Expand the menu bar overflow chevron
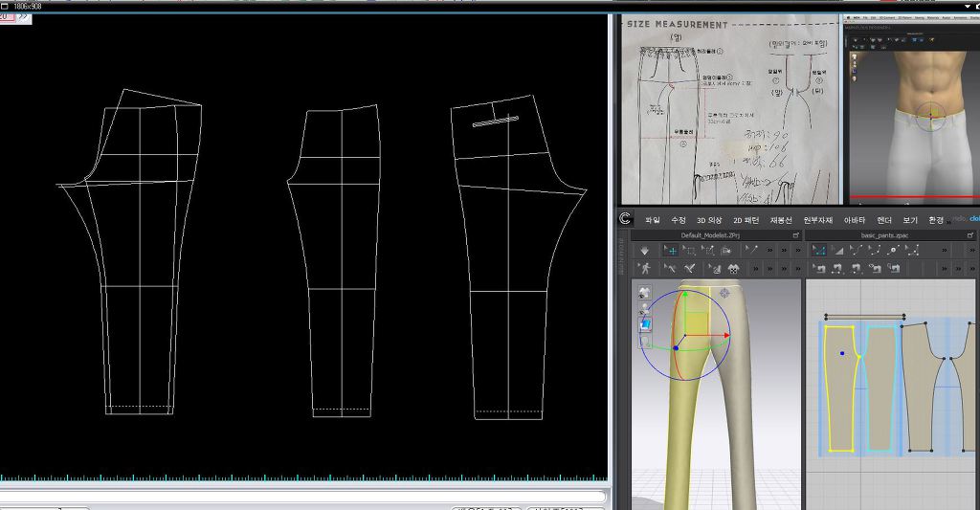The image size is (980, 510). click(948, 222)
